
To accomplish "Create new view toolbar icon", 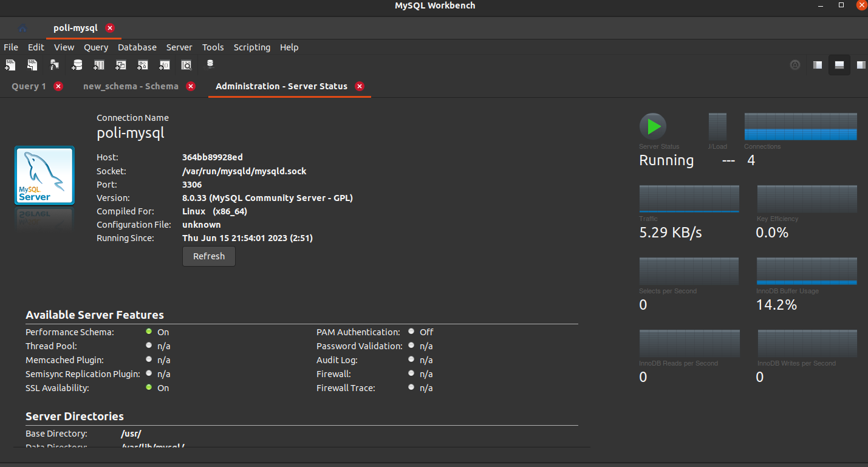I will tap(121, 64).
